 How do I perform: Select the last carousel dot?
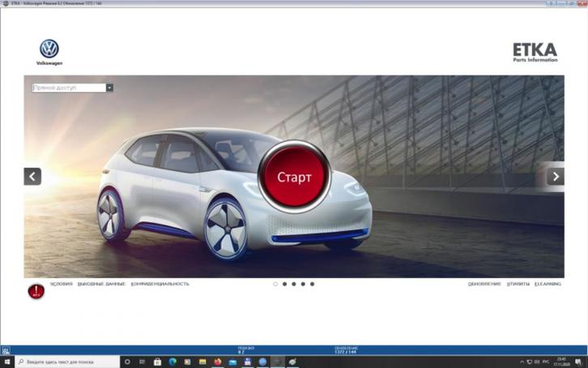click(313, 284)
